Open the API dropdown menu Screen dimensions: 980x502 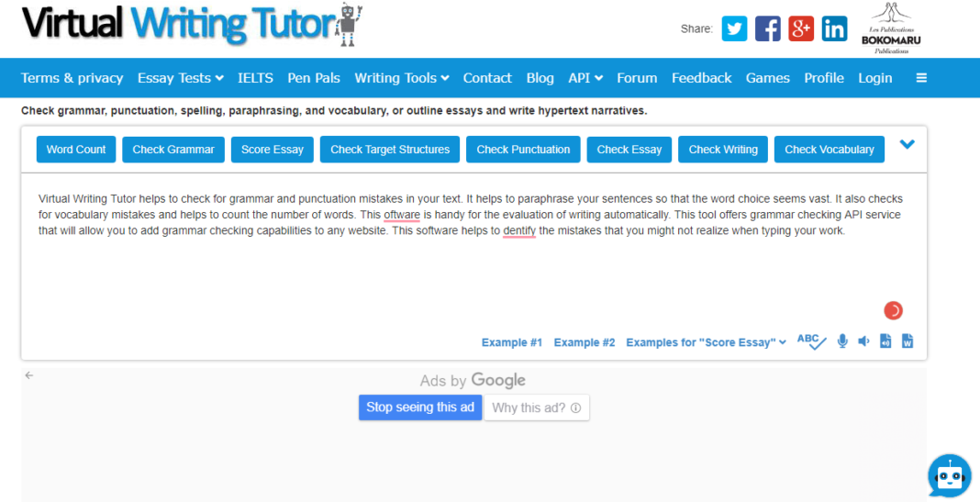[585, 78]
